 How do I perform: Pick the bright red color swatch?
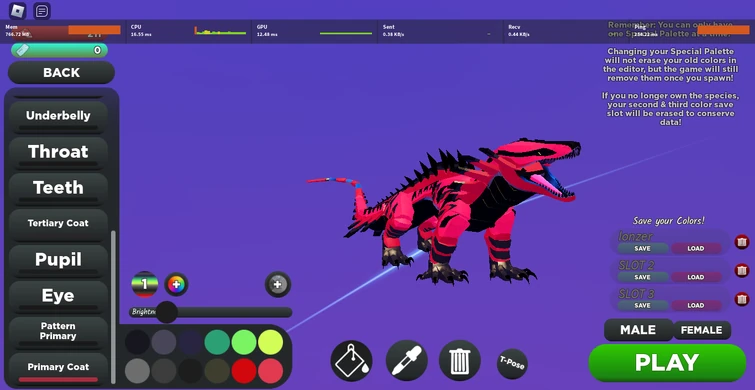(244, 371)
